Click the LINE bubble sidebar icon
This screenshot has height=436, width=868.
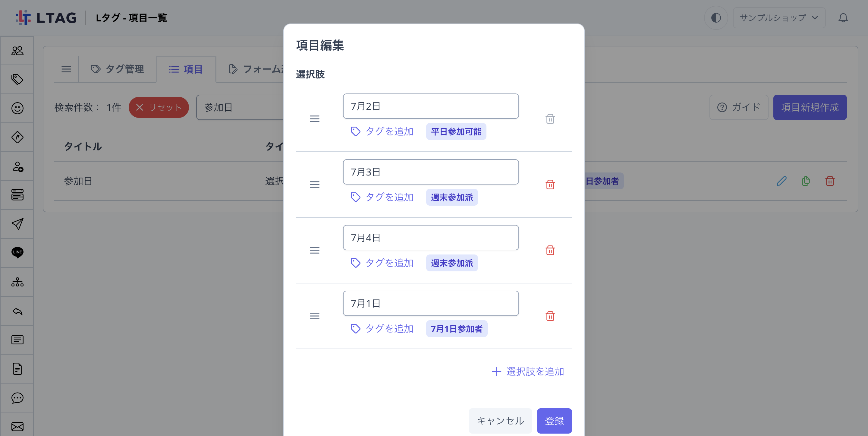17,253
